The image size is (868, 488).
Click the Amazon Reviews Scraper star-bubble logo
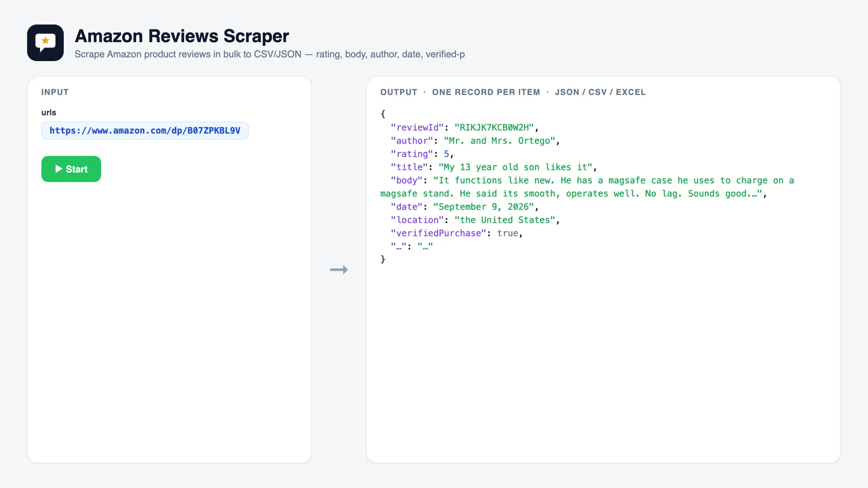click(45, 43)
